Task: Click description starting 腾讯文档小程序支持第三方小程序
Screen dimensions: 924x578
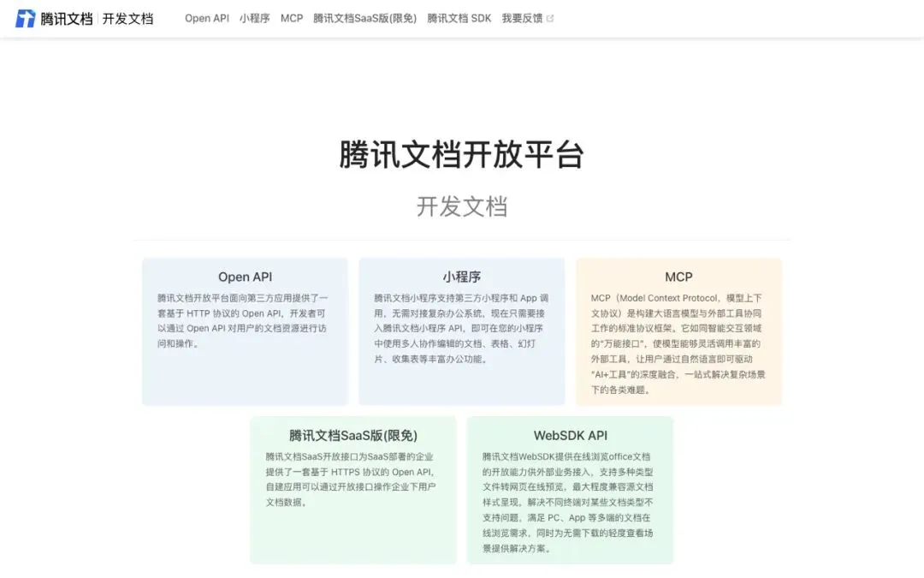Action: pyautogui.click(x=461, y=329)
